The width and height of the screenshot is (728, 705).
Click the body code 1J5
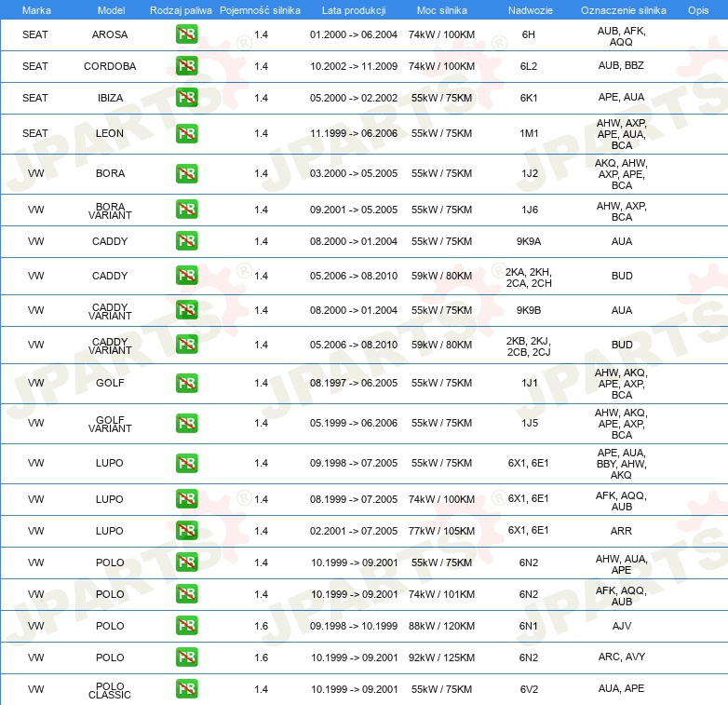530,423
